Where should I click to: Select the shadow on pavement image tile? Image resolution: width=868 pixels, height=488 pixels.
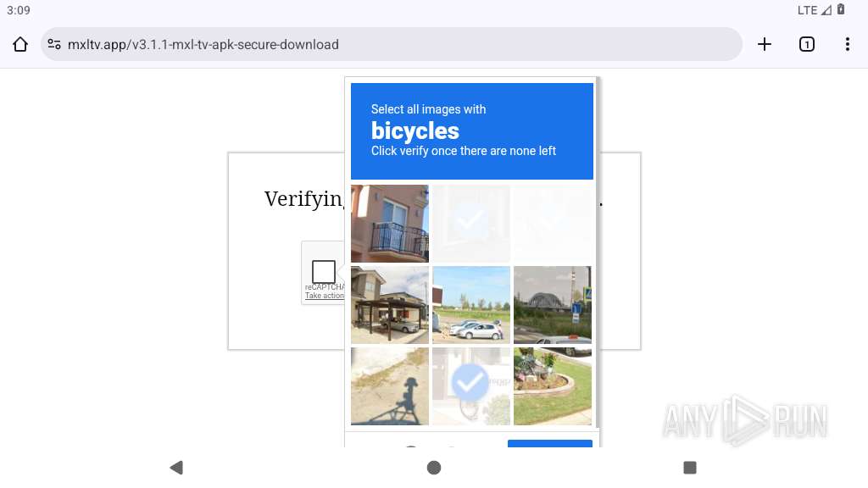point(390,386)
